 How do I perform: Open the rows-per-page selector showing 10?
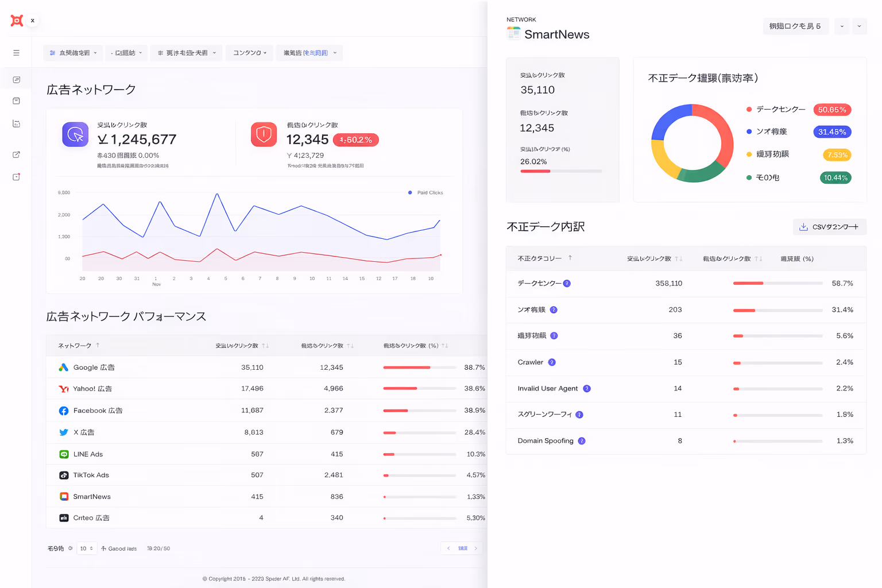click(x=87, y=548)
